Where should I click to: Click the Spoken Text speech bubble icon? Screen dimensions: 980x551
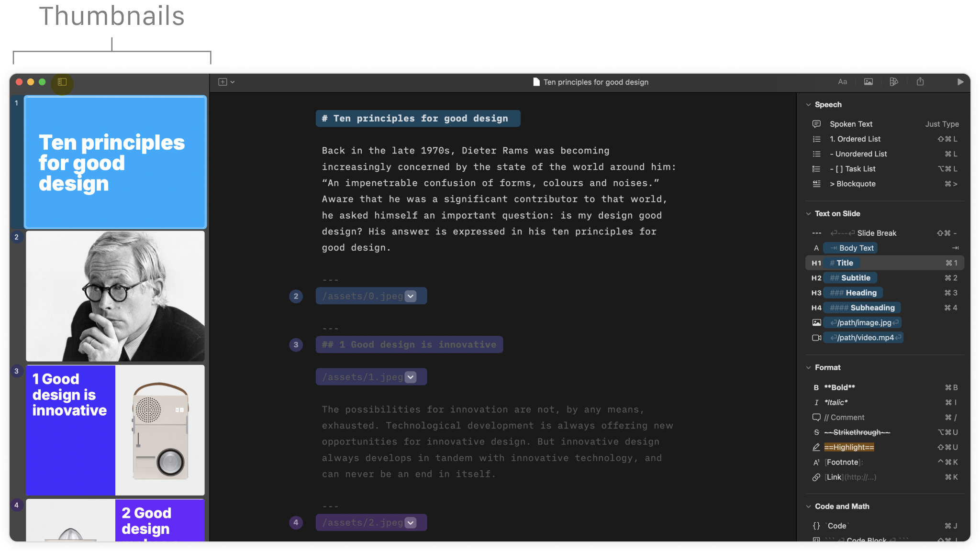point(816,124)
